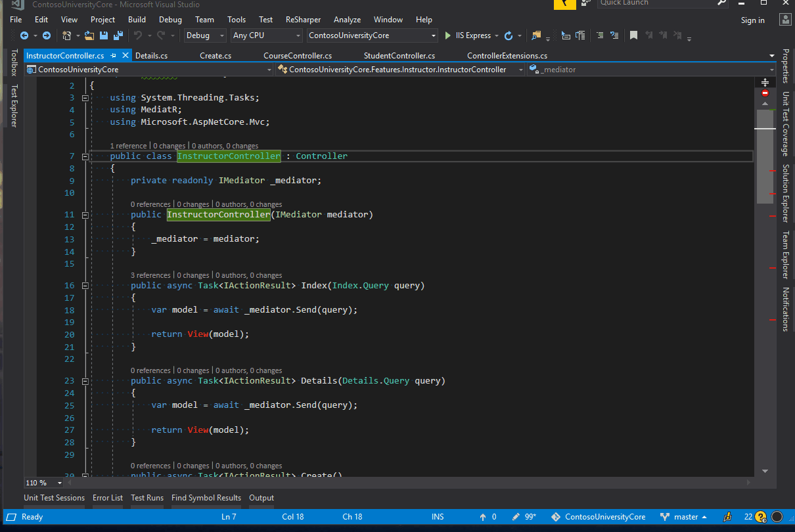Click the scroll down arrow of editor scrollbar
795x532 pixels.
click(x=765, y=471)
